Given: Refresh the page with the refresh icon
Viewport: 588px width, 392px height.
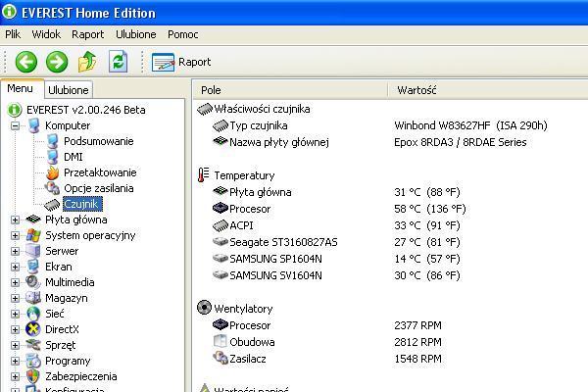Looking at the screenshot, I should [119, 62].
